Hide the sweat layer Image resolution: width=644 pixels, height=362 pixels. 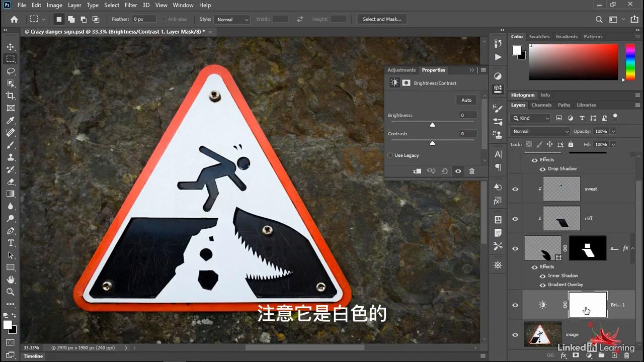(515, 189)
